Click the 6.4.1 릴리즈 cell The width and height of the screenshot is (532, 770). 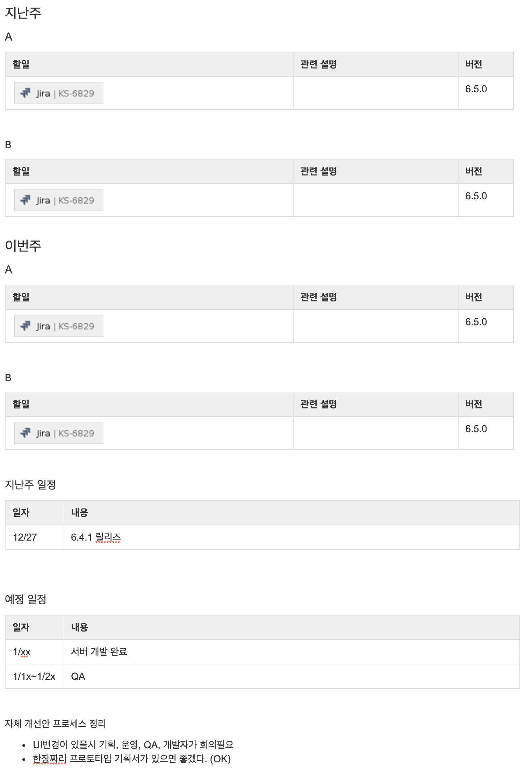click(x=292, y=537)
